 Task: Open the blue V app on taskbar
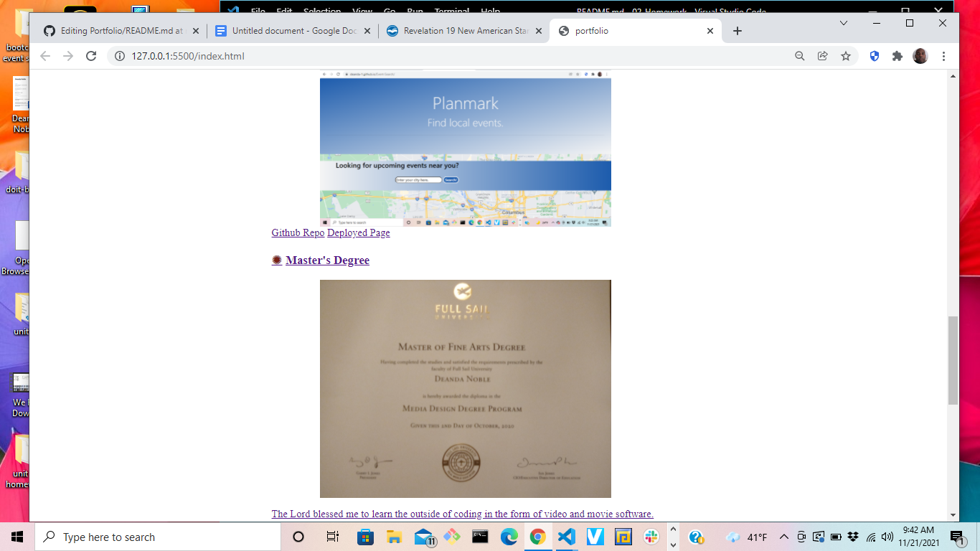point(595,537)
